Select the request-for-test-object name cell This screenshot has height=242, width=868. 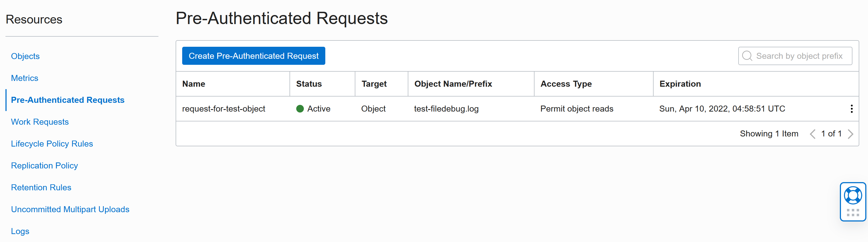224,109
